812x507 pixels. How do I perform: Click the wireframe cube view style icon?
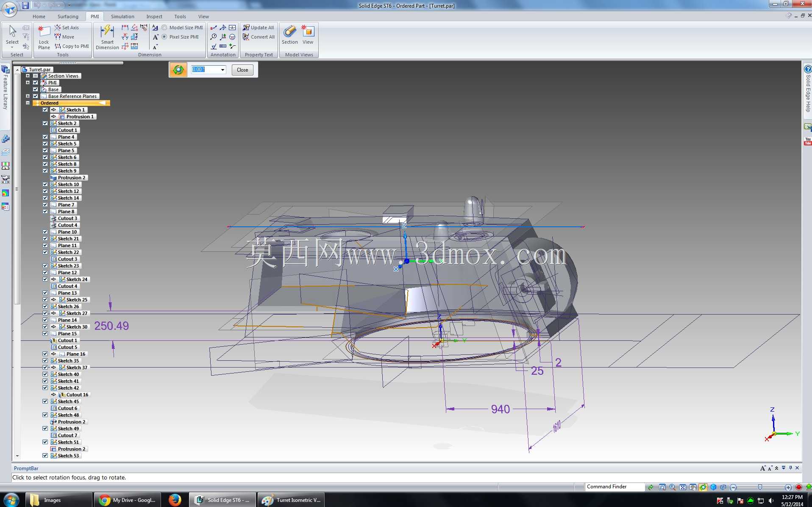[723, 487]
